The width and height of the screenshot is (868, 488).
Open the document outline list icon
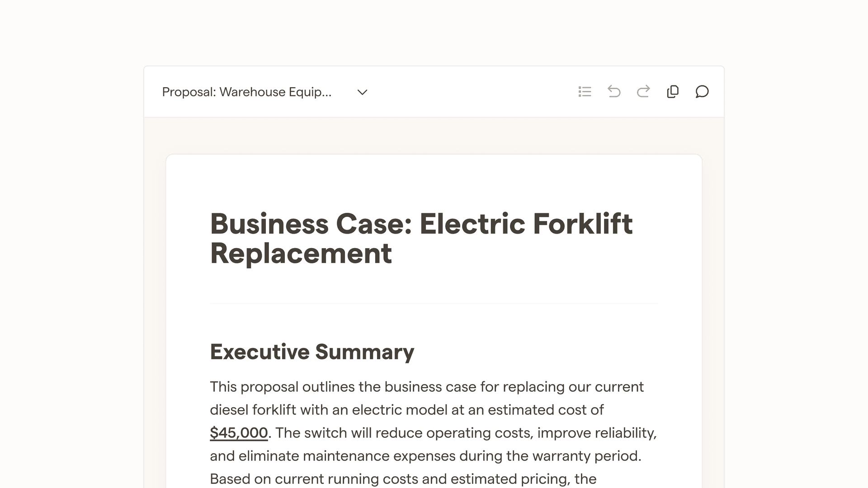(585, 92)
